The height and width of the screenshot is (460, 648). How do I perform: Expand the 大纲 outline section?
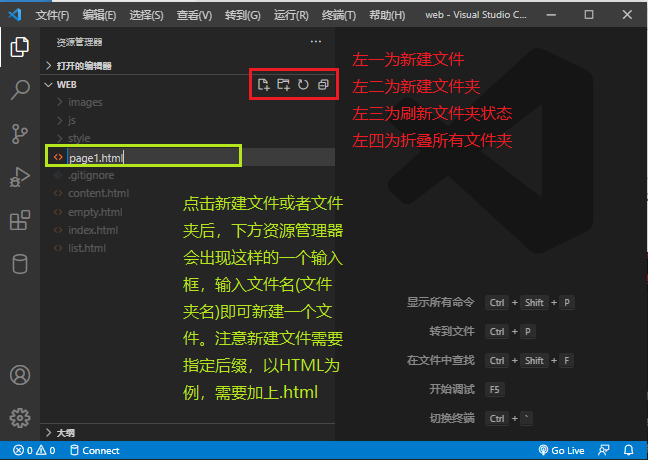[x=65, y=432]
